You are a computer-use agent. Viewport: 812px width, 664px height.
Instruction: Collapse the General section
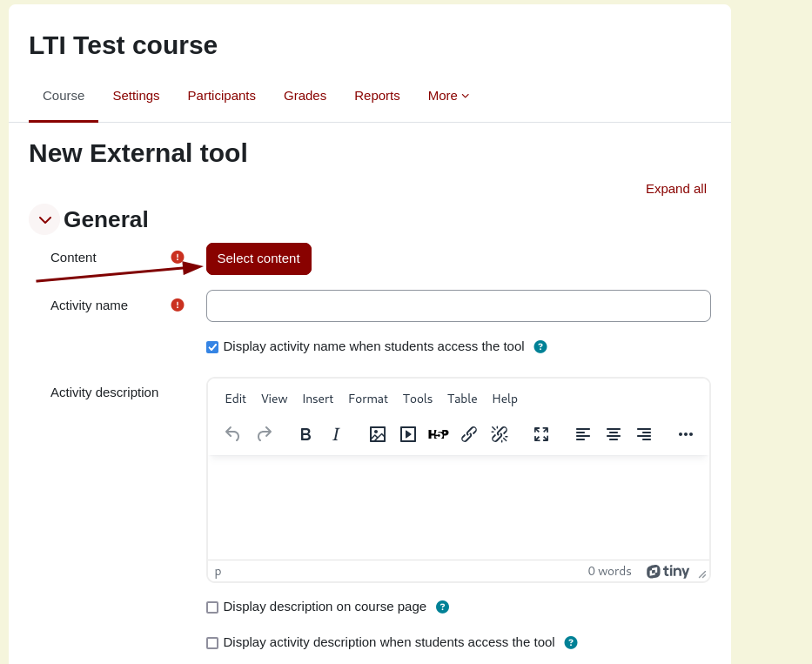[x=44, y=219]
